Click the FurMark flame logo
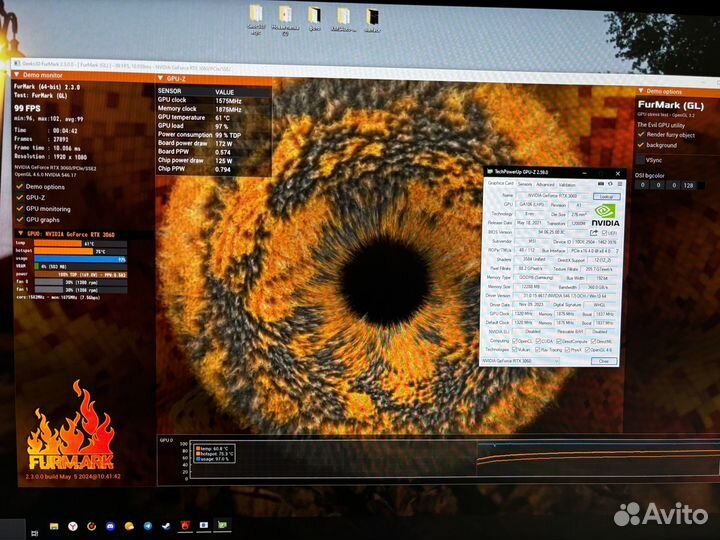Viewport: 720px width, 540px height. coord(71,424)
